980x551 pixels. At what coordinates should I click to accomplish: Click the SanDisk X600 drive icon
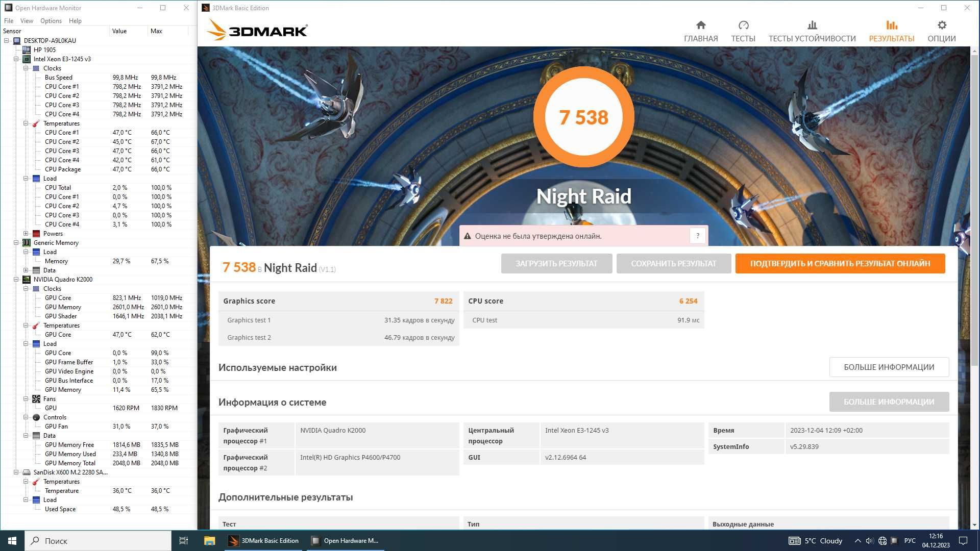point(27,472)
